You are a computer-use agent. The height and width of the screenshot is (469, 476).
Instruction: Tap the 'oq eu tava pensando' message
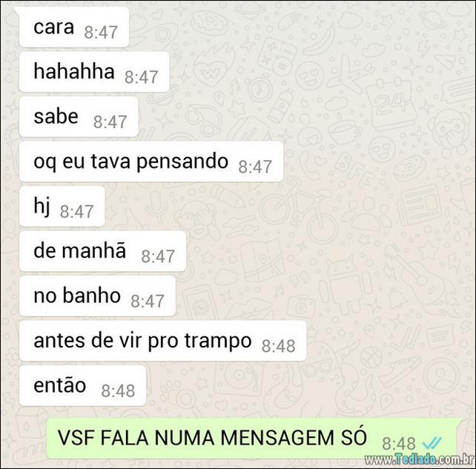point(151,162)
